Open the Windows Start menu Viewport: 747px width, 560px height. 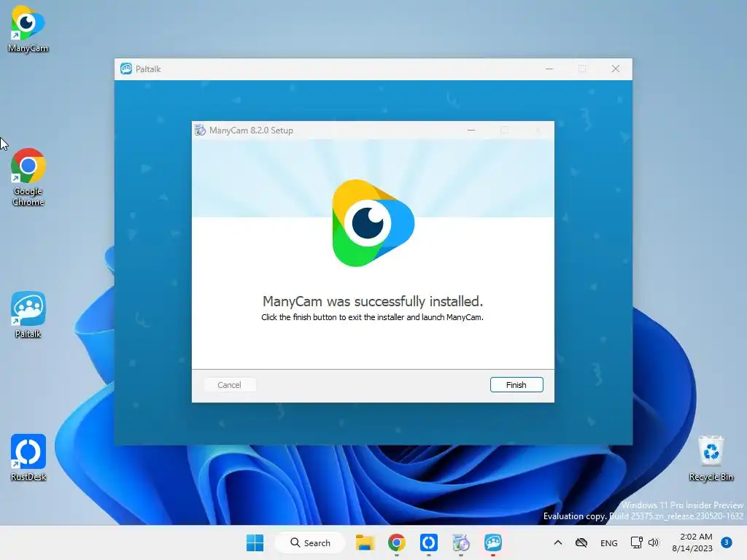[255, 542]
